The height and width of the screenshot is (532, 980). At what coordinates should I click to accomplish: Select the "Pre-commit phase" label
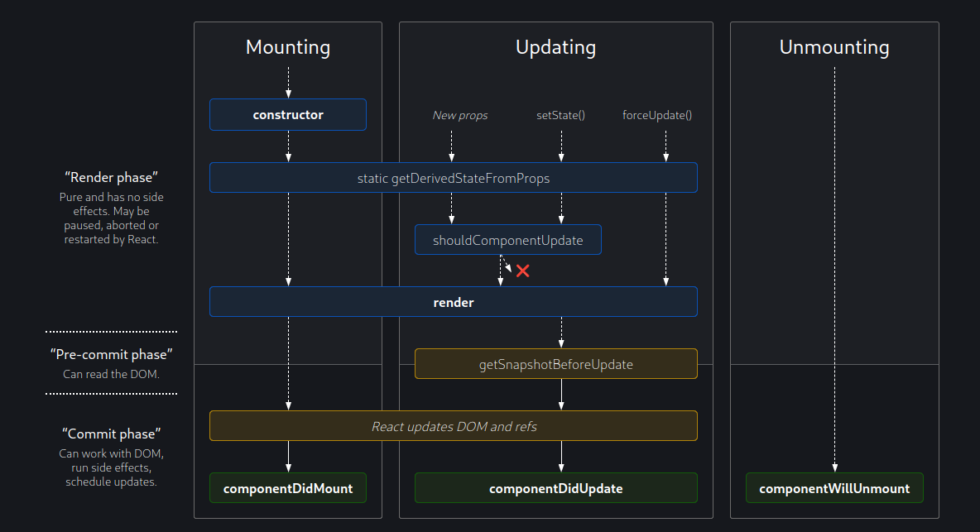pos(111,354)
